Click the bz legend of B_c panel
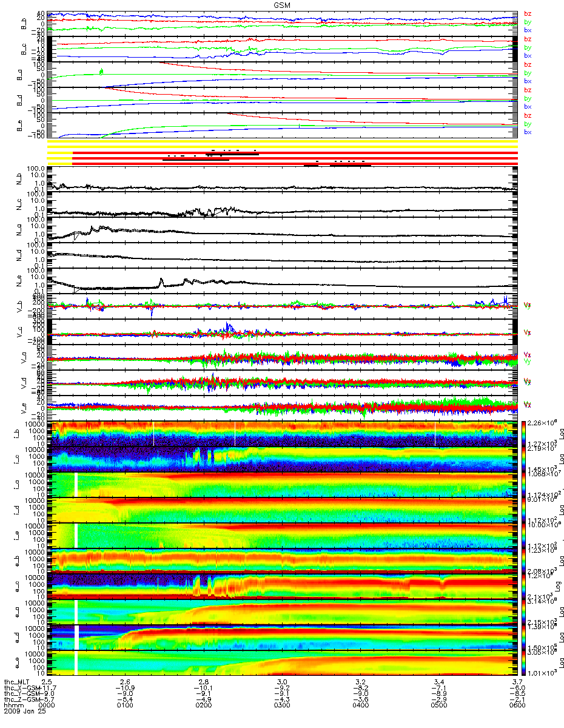Screen dimensions: 564x728 (x=528, y=39)
